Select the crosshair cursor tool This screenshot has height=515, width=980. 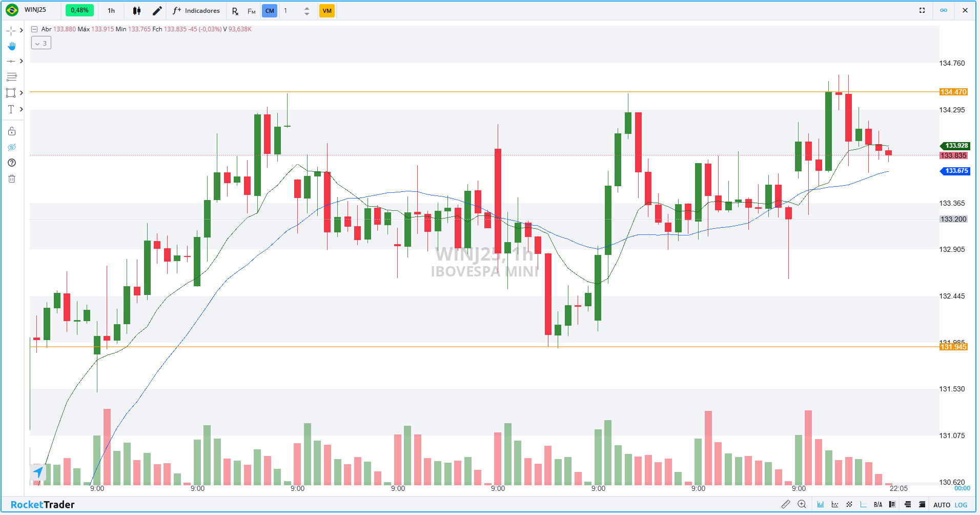pyautogui.click(x=11, y=31)
